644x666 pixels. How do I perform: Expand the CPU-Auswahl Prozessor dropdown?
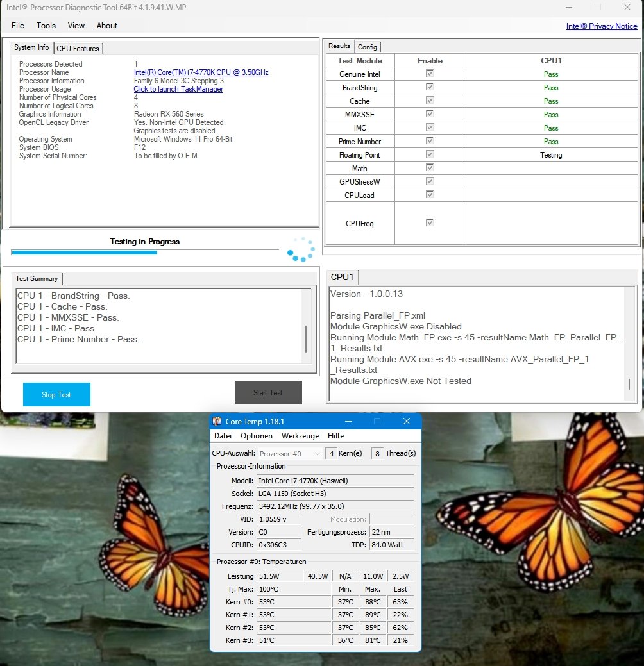(290, 454)
